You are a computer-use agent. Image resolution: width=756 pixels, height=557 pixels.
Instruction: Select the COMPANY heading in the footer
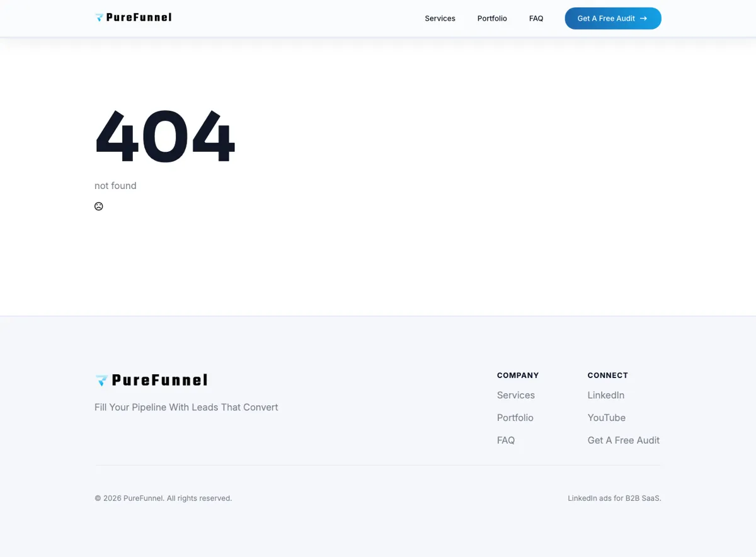click(518, 375)
